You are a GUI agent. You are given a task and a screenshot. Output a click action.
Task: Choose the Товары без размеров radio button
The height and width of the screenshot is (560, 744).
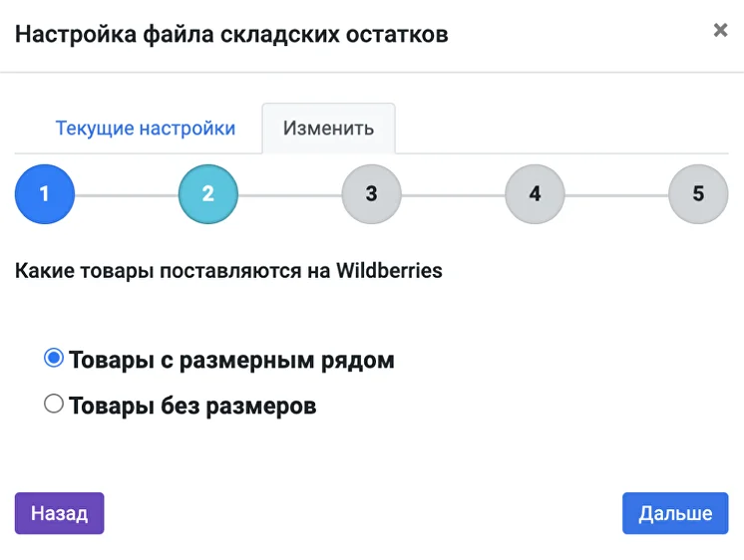click(x=54, y=404)
